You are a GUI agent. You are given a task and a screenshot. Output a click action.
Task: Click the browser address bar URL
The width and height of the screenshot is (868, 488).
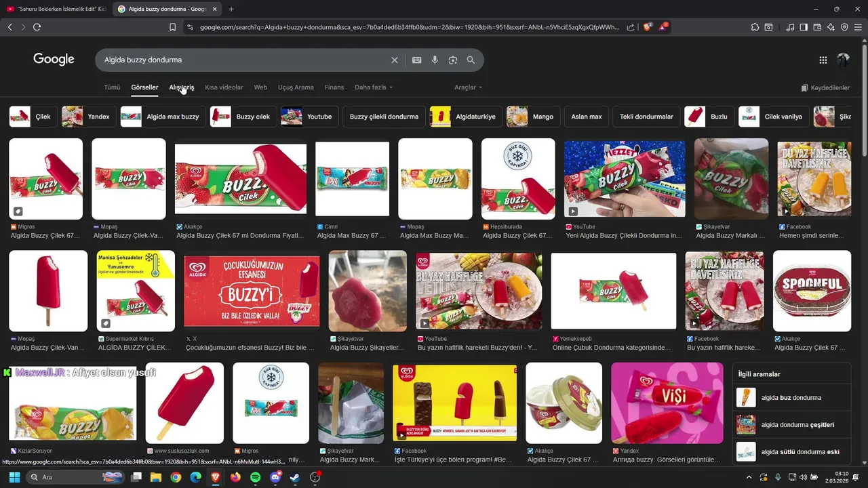pyautogui.click(x=410, y=27)
